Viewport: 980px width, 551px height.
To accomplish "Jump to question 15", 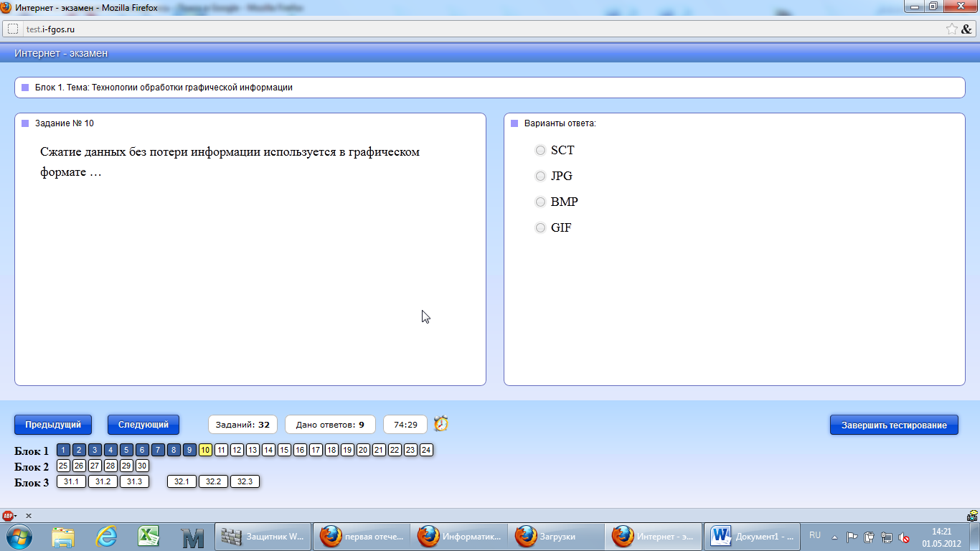I will pyautogui.click(x=284, y=451).
